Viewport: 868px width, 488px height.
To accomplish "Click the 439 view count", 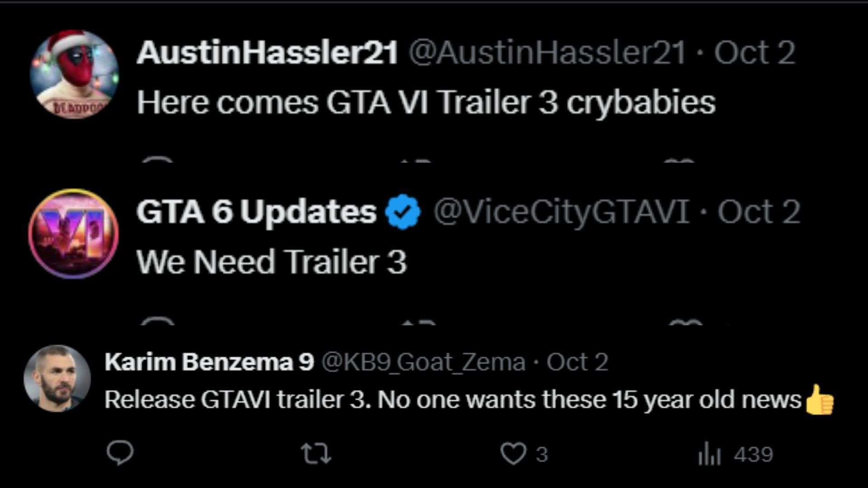I will tap(753, 454).
